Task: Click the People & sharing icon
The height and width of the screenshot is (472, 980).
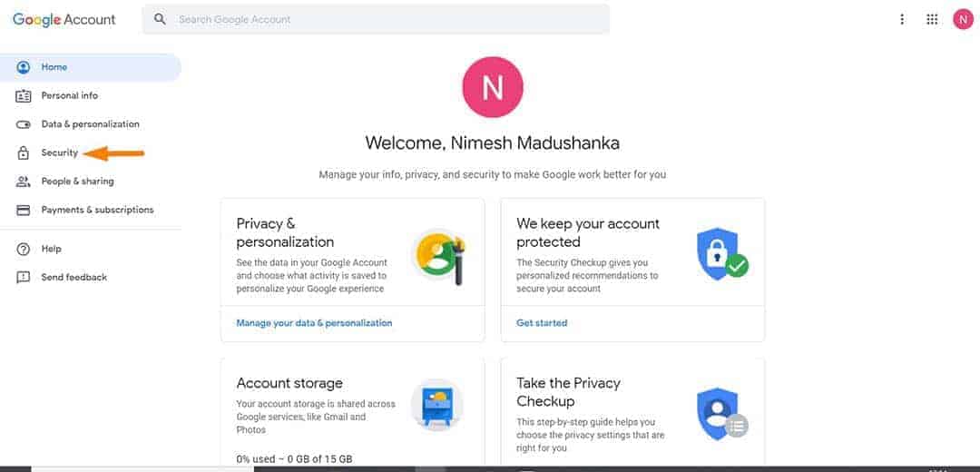Action: [24, 182]
